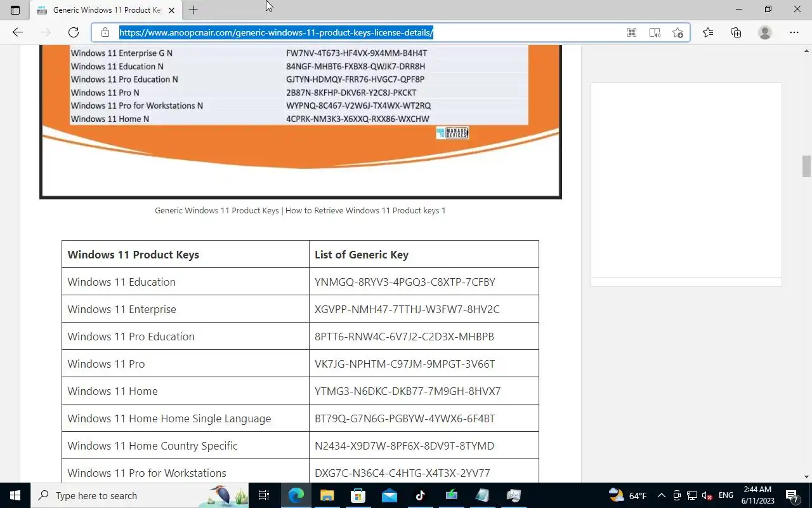
Task: Click the Windows 11 product keys image
Action: (301, 122)
